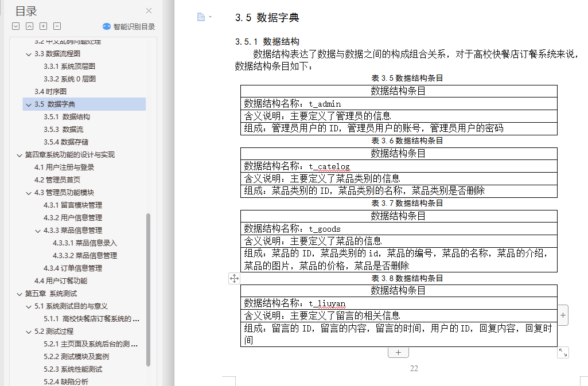Jump to 4.4 用户订餐功能
This screenshot has width=588, height=386.
click(61, 280)
